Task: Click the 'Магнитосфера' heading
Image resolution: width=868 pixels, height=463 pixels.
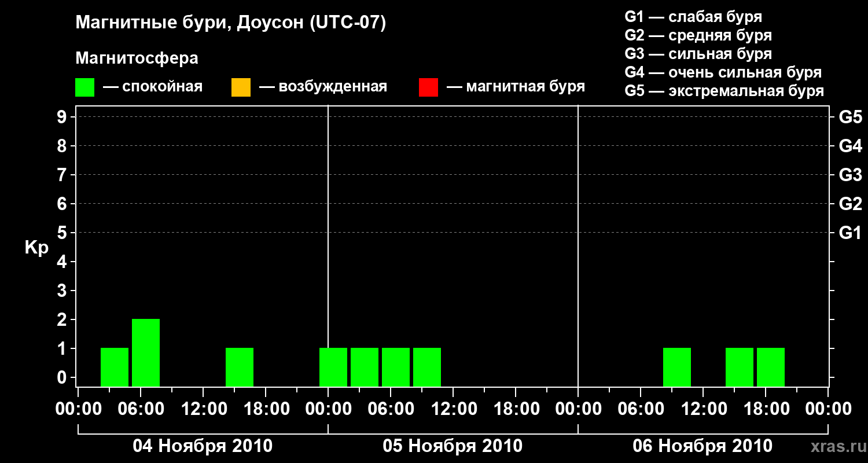Action: click(137, 58)
